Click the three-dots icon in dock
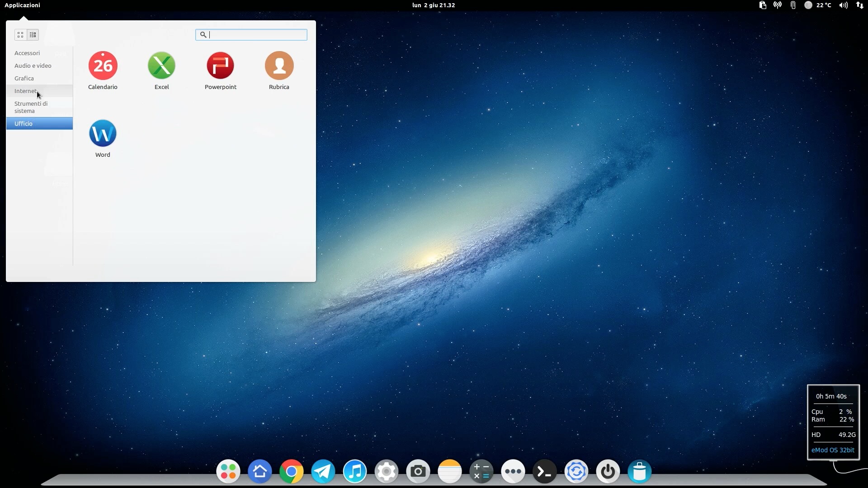This screenshot has width=868, height=488. click(x=513, y=471)
